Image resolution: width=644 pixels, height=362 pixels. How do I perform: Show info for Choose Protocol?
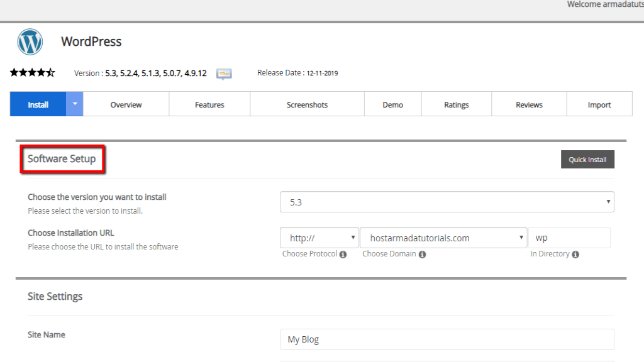tap(343, 255)
